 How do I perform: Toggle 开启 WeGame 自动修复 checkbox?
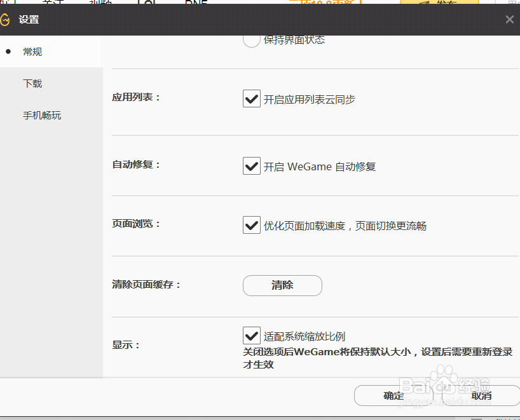[x=251, y=166]
